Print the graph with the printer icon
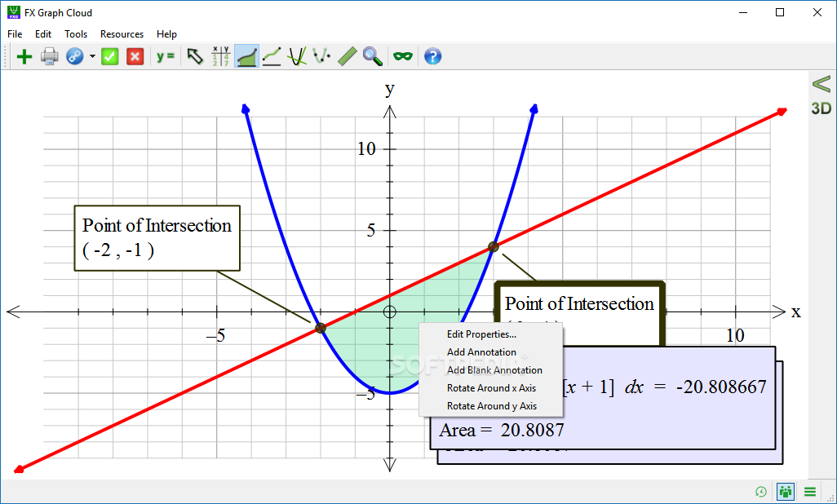This screenshot has width=837, height=504. coord(49,56)
